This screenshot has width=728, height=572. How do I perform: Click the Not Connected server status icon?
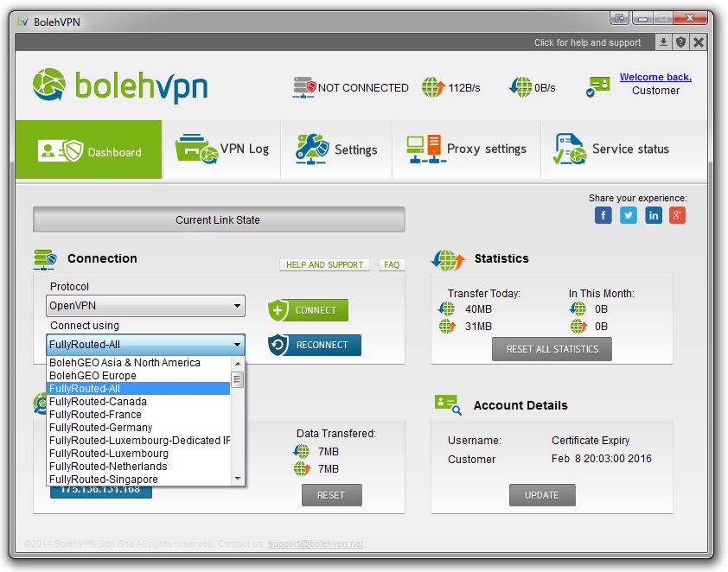(304, 87)
